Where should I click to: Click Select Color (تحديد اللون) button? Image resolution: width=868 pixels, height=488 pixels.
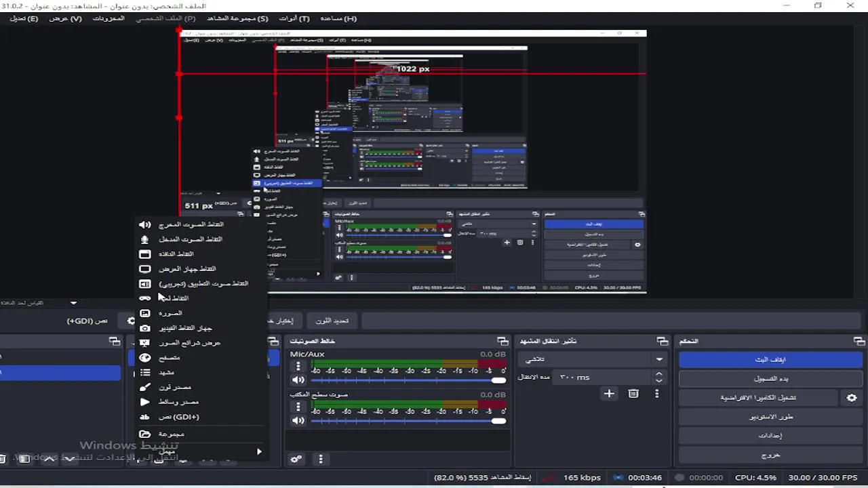point(332,321)
